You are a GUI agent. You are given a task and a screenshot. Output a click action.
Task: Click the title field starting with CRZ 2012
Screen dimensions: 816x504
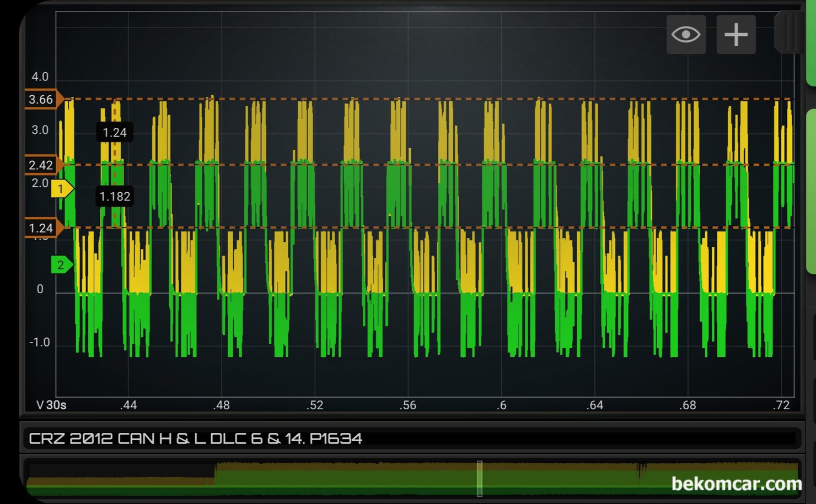[195, 438]
